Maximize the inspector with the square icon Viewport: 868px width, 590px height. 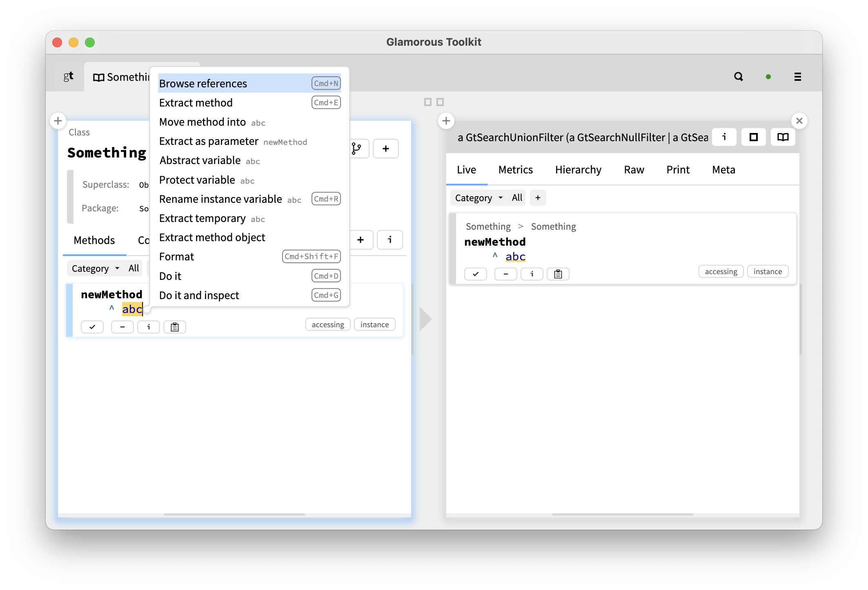click(x=753, y=137)
